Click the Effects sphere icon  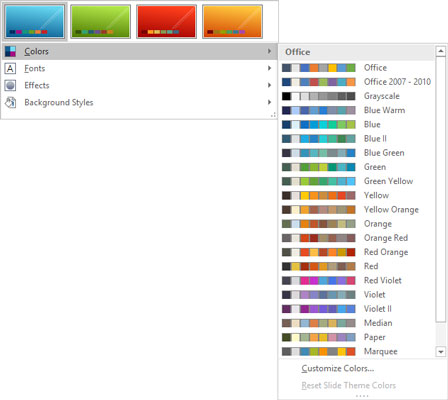(x=10, y=85)
